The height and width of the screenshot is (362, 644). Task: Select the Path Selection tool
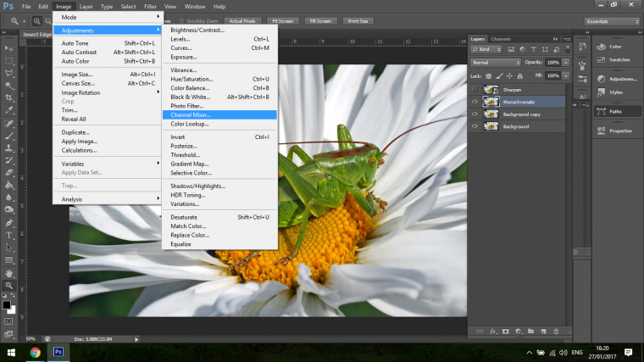(x=8, y=248)
